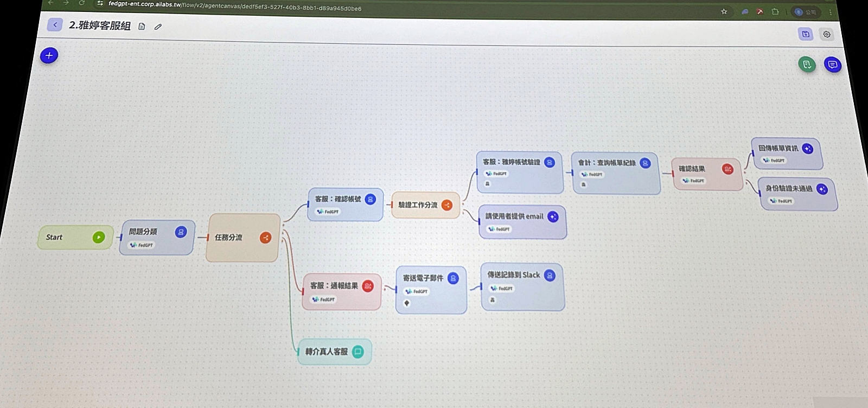Click the green play icon on Start node
Image resolution: width=868 pixels, height=408 pixels.
coord(99,237)
